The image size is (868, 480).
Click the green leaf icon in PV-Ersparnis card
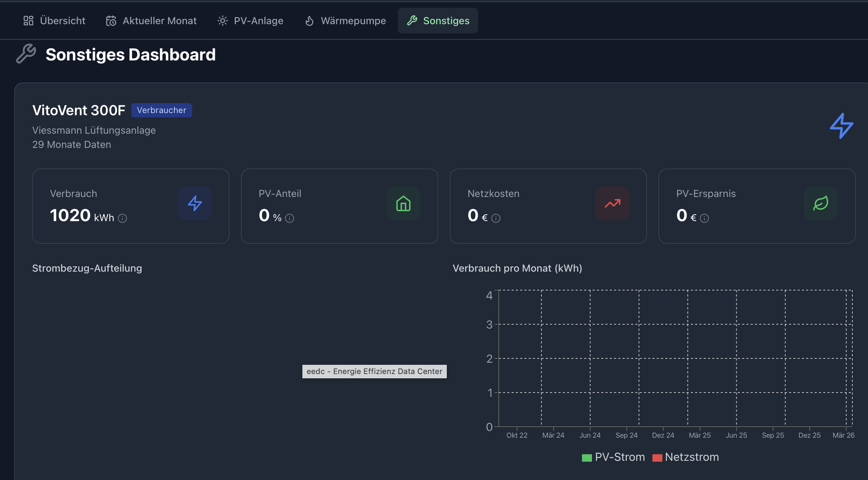point(821,203)
